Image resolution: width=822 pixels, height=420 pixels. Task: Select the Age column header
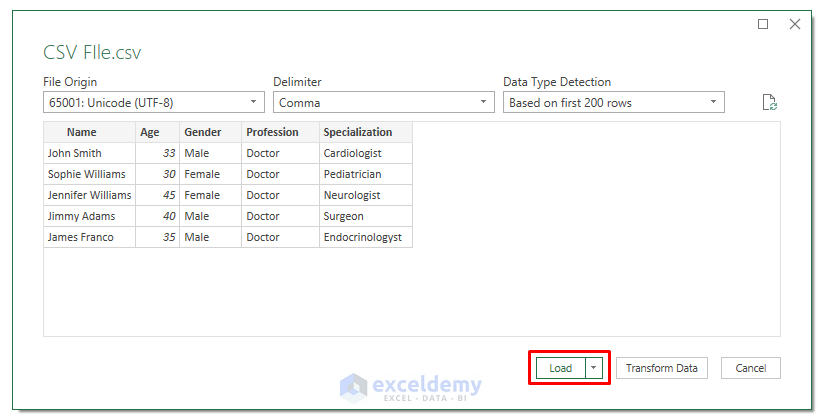coord(157,132)
